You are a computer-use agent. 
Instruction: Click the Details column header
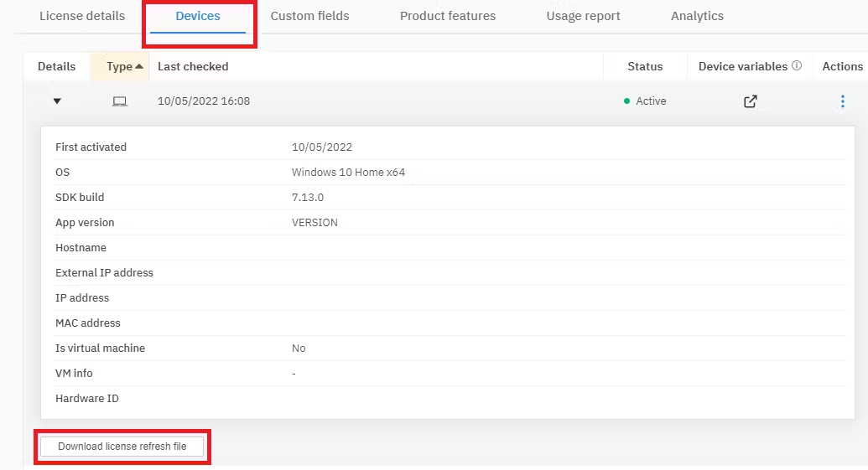coord(57,66)
